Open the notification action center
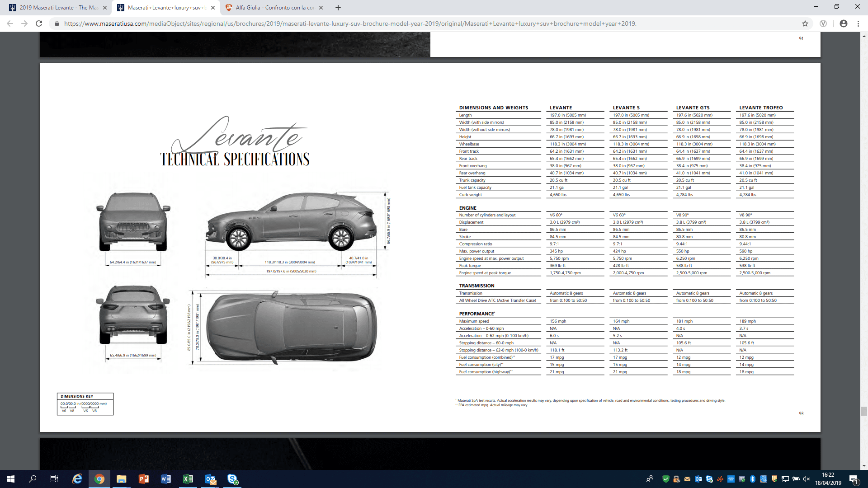Image resolution: width=868 pixels, height=488 pixels. click(x=854, y=479)
